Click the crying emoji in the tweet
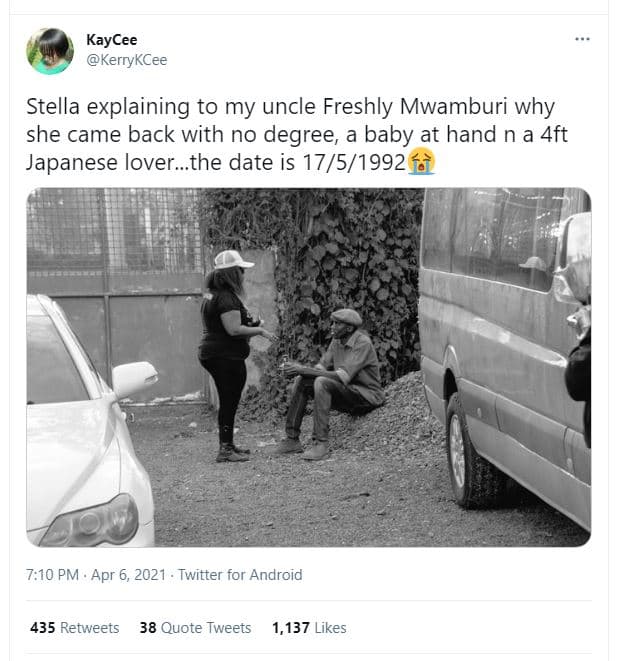Viewport: 619px width, 661px height. (422, 161)
